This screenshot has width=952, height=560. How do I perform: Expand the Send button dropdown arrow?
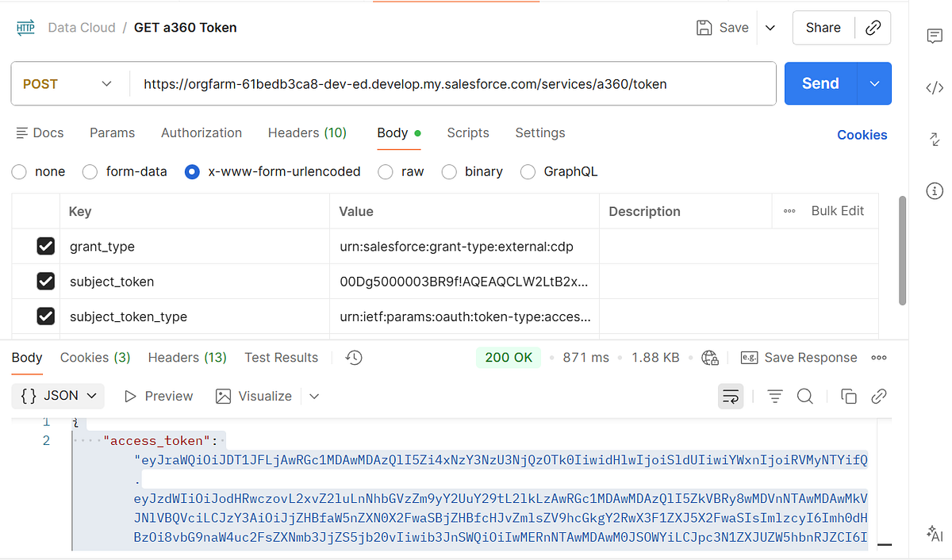click(x=874, y=84)
